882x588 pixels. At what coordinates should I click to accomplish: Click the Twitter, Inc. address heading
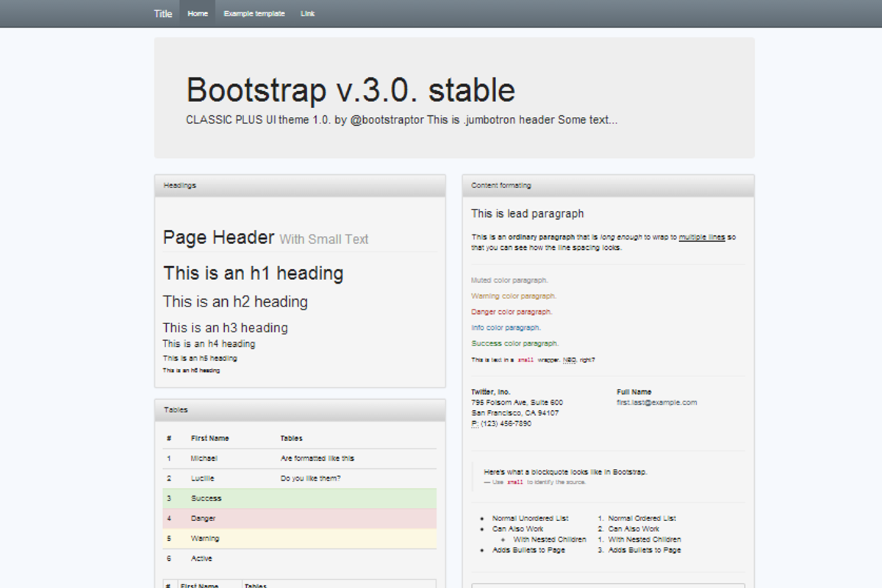(x=491, y=392)
